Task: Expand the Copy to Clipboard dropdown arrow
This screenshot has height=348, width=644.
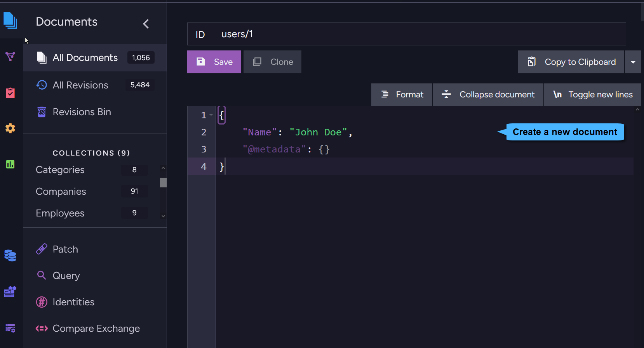Action: coord(633,62)
